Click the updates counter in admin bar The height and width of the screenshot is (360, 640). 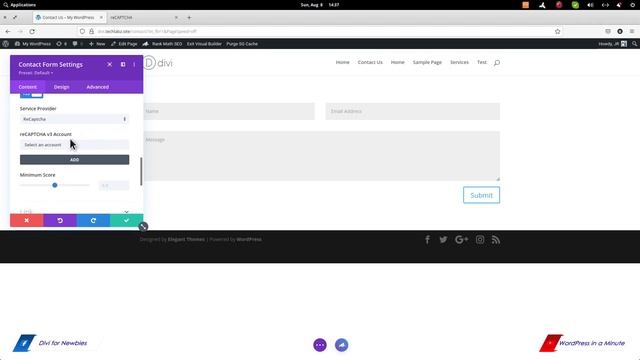61,44
